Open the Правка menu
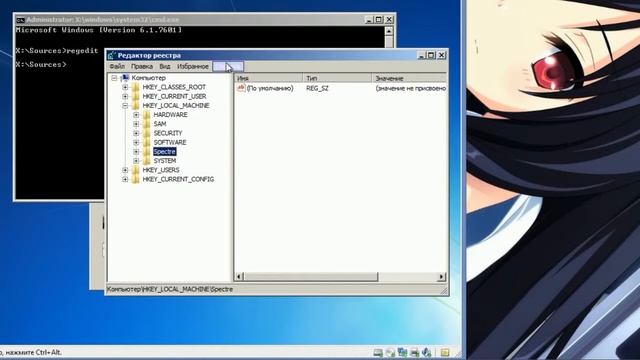The image size is (640, 360). 142,66
